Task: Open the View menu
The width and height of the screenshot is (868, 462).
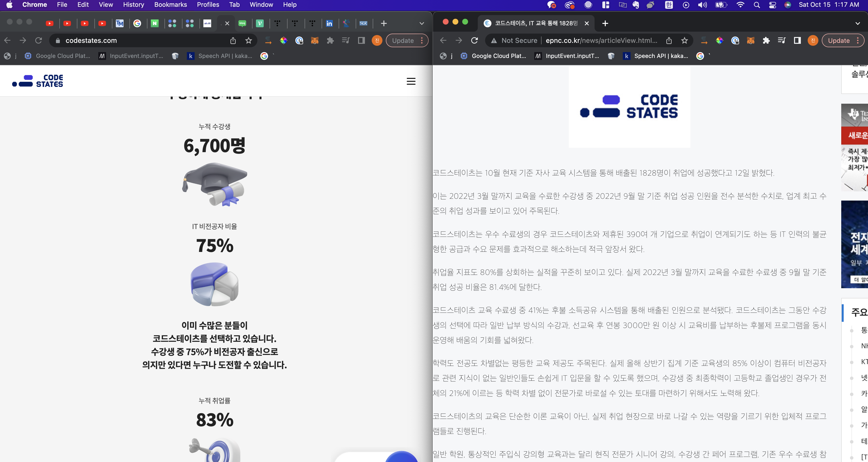Action: point(106,5)
